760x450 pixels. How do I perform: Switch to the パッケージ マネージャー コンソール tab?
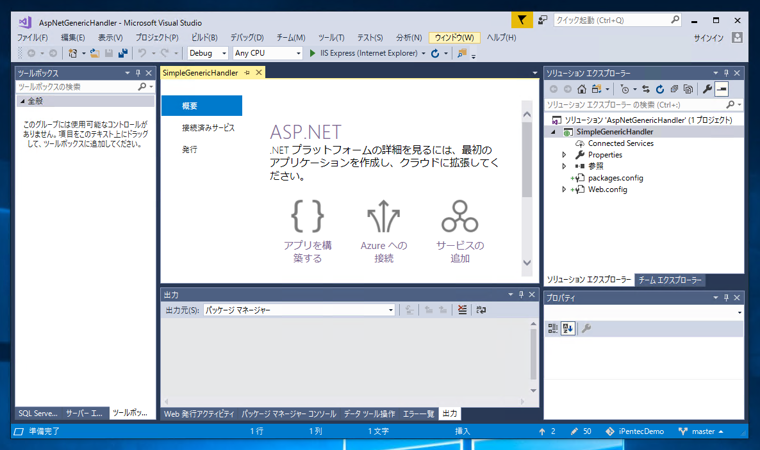pos(289,414)
